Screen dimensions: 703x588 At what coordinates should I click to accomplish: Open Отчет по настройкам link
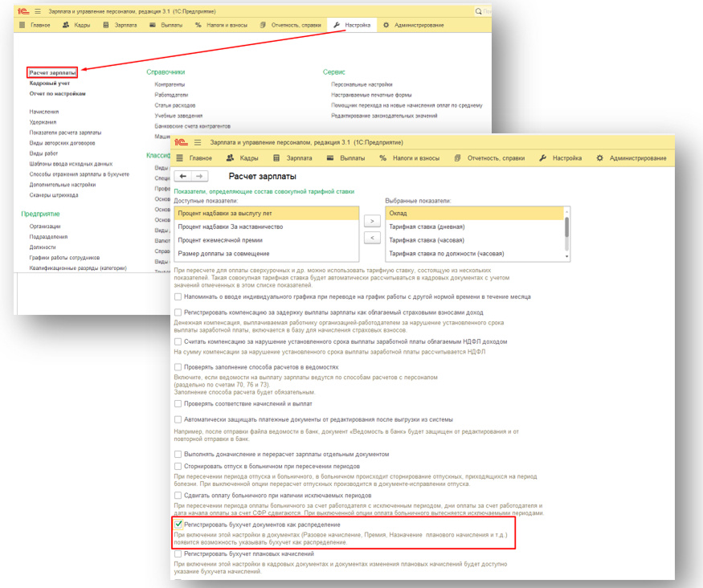click(x=57, y=94)
